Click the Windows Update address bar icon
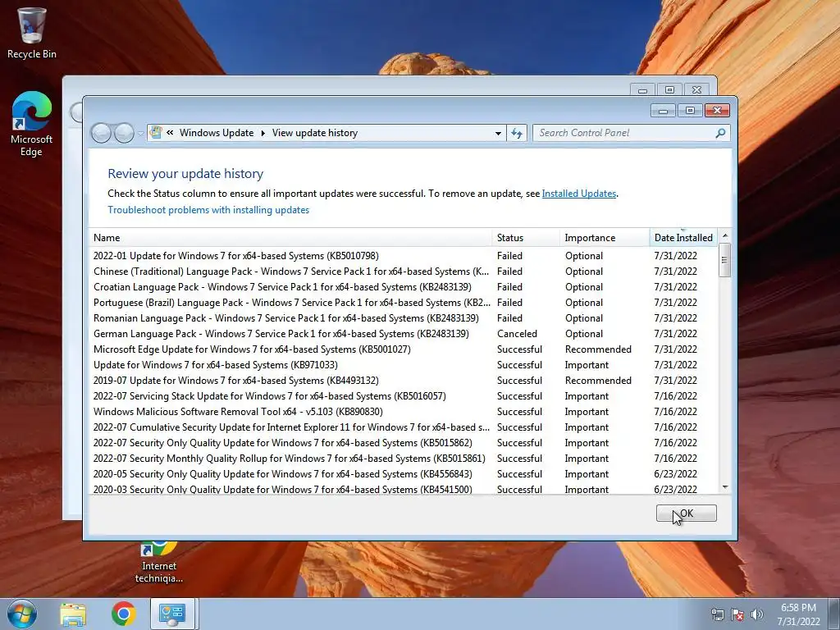Viewport: 840px width, 630px height. [156, 132]
